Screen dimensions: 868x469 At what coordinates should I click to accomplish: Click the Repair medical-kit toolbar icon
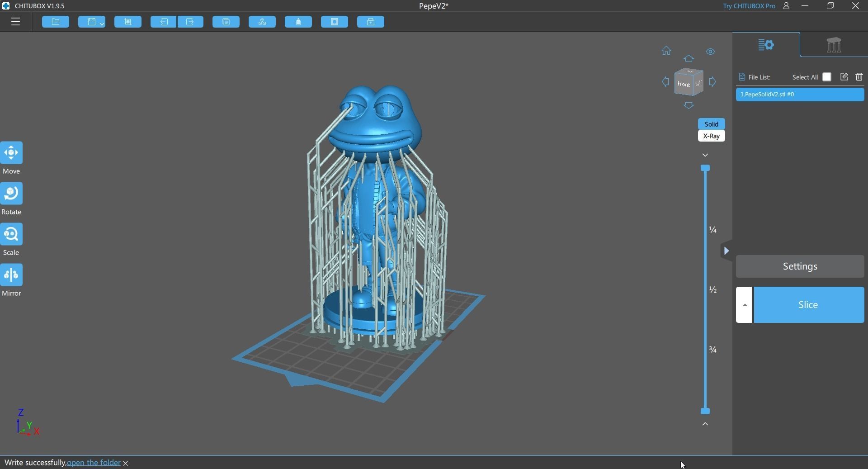(371, 22)
